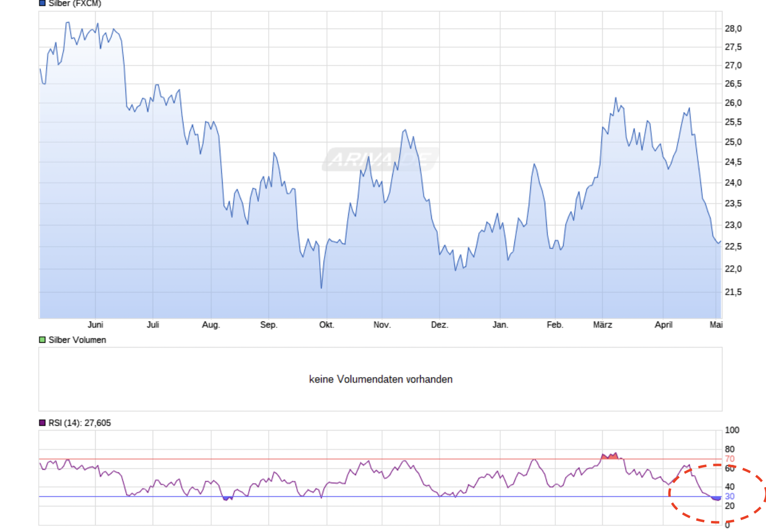Image resolution: width=766 pixels, height=532 pixels.
Task: Select the 'Jan.' month label
Action: pyautogui.click(x=500, y=325)
